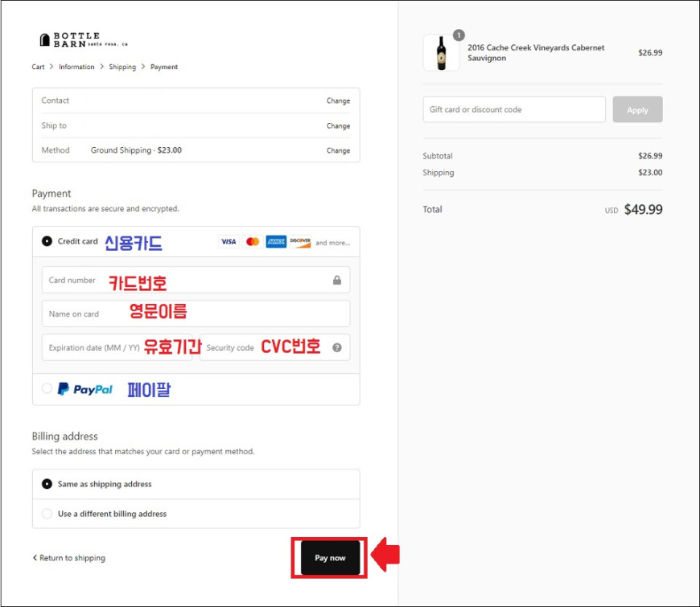Go to Shipping breadcrumb step

tap(122, 67)
